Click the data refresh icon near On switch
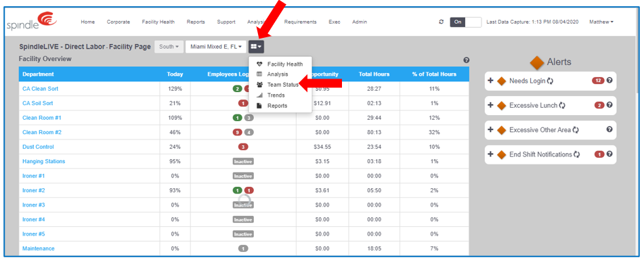The width and height of the screenshot is (644, 262). tap(441, 22)
